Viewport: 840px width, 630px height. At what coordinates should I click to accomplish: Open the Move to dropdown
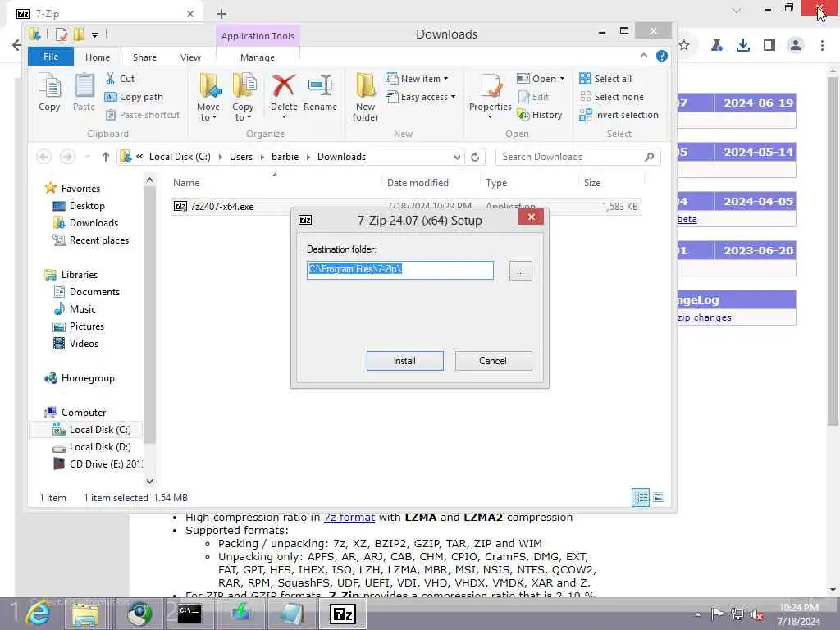[208, 97]
